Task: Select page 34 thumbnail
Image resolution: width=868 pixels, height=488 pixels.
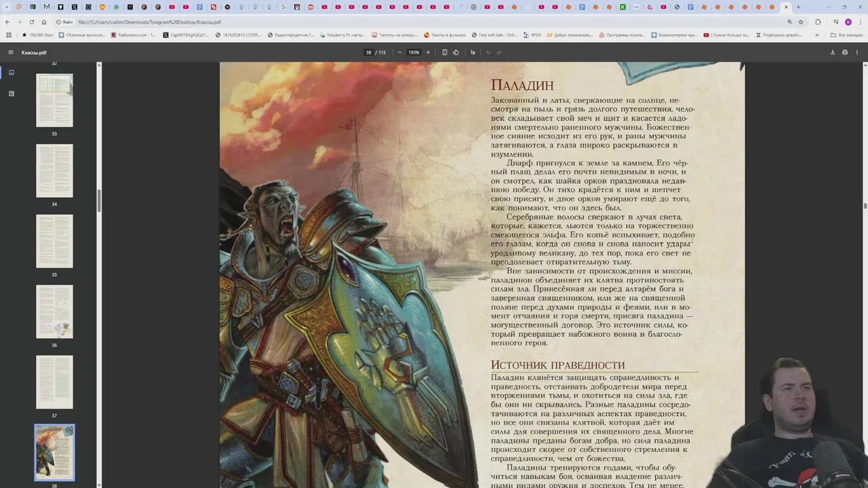Action: 54,170
